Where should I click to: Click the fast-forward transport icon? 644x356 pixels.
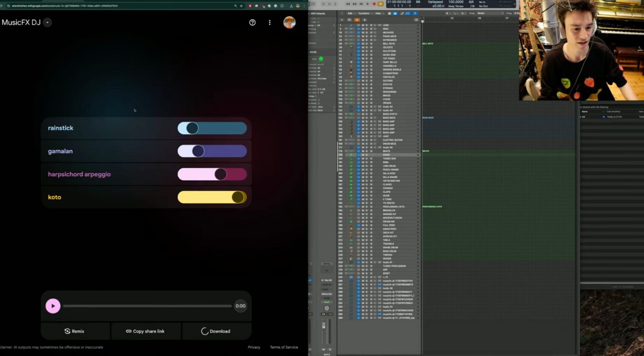pyautogui.click(x=354, y=4)
